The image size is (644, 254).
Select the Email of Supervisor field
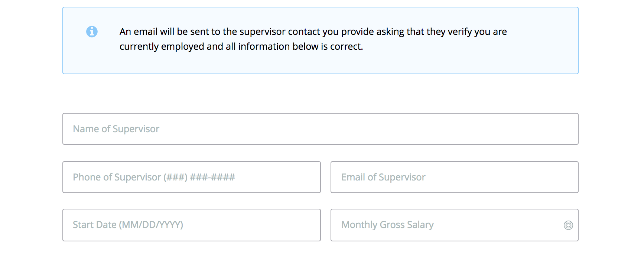[x=454, y=177]
